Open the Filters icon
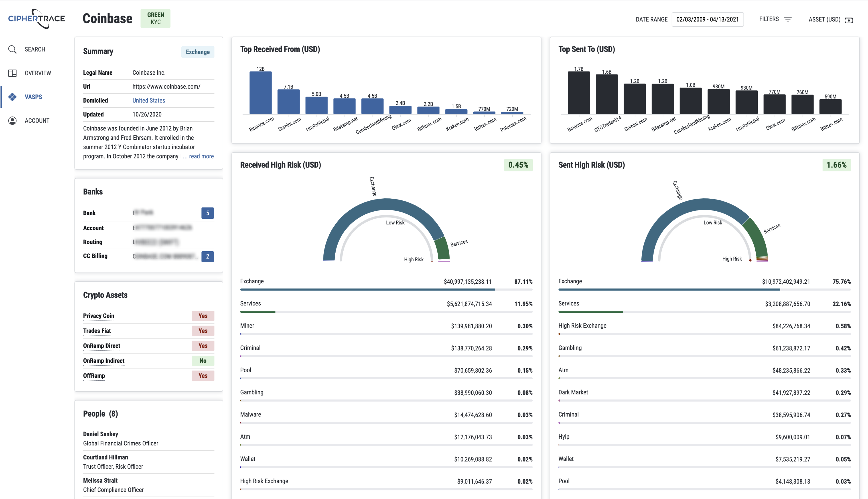 788,19
